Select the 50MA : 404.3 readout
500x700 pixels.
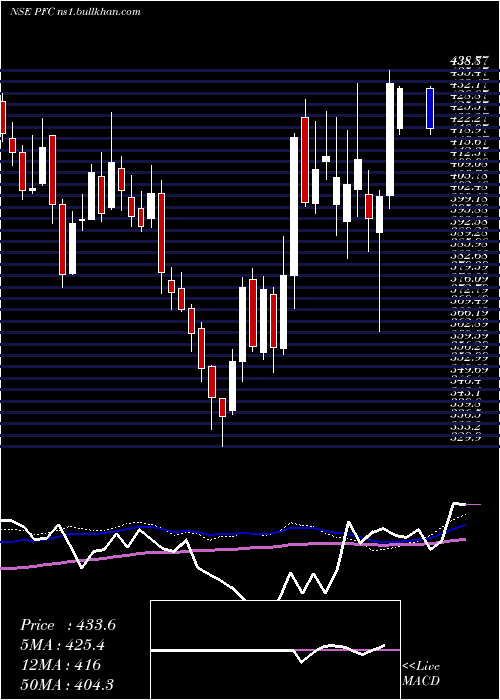point(68,684)
